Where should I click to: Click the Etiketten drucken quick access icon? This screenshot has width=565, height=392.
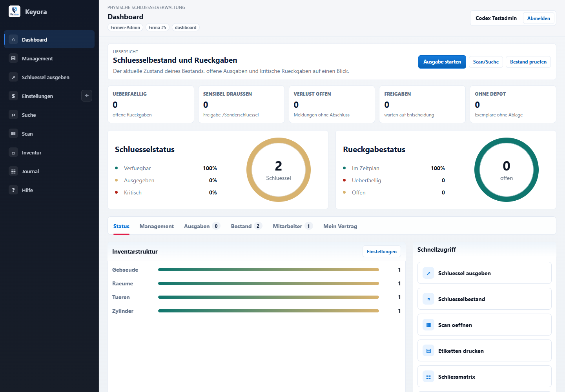click(428, 351)
